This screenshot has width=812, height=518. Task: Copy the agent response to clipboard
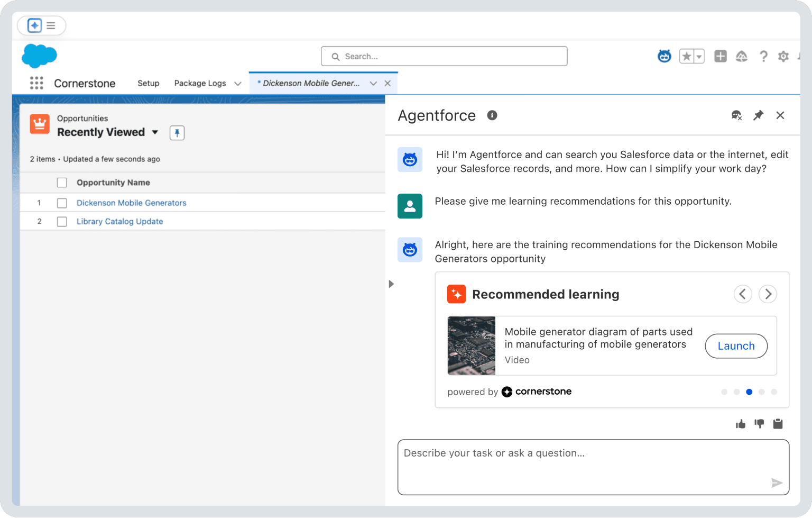(778, 423)
